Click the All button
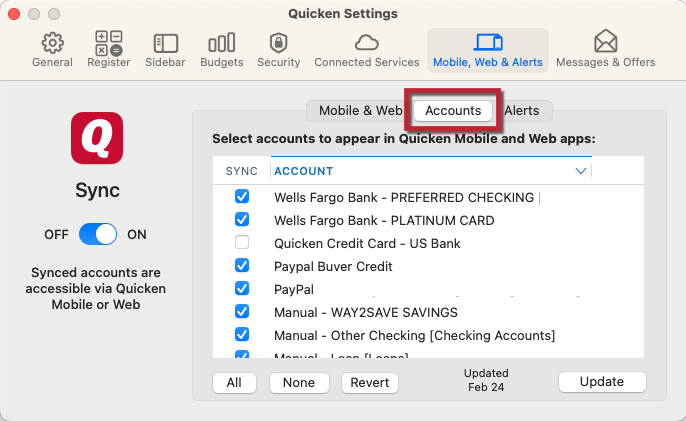The width and height of the screenshot is (686, 421). (234, 382)
